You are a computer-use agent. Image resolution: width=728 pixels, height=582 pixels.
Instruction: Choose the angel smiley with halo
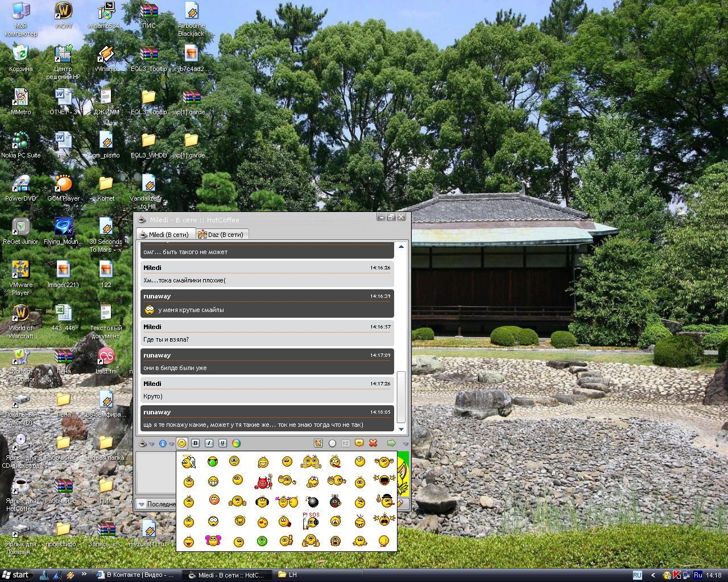coord(188,462)
